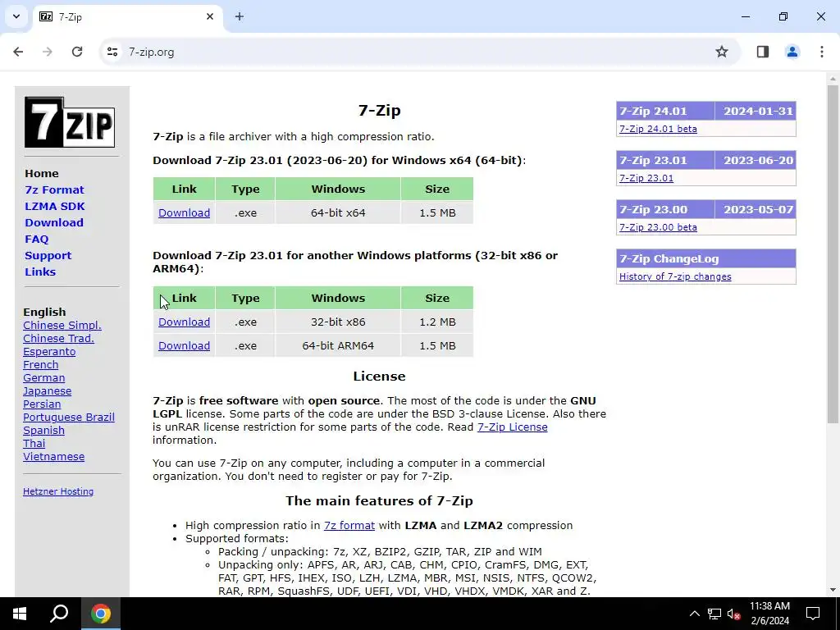Click the 1.2 MB size cell
This screenshot has height=630, width=840.
(x=437, y=322)
